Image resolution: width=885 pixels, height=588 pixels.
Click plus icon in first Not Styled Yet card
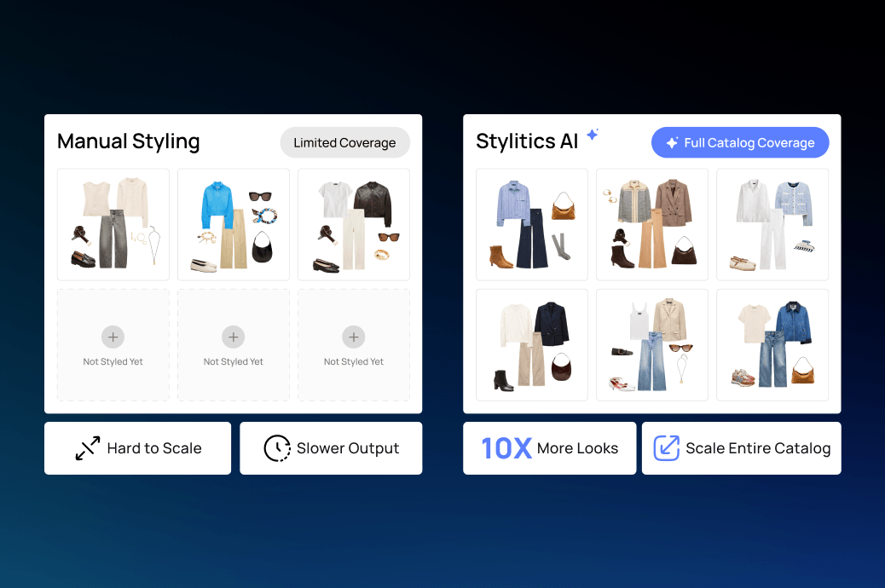point(113,337)
